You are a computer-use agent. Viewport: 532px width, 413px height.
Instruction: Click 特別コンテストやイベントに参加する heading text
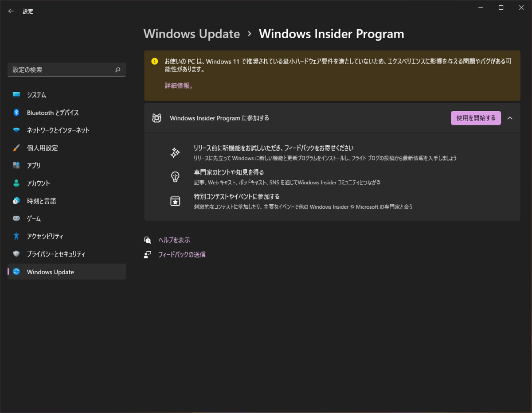tap(237, 196)
